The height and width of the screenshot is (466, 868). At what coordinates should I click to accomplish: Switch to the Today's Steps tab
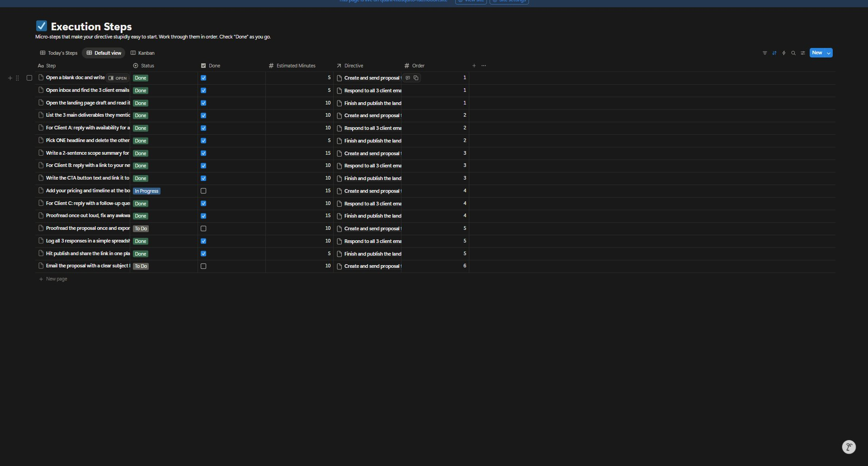click(59, 53)
